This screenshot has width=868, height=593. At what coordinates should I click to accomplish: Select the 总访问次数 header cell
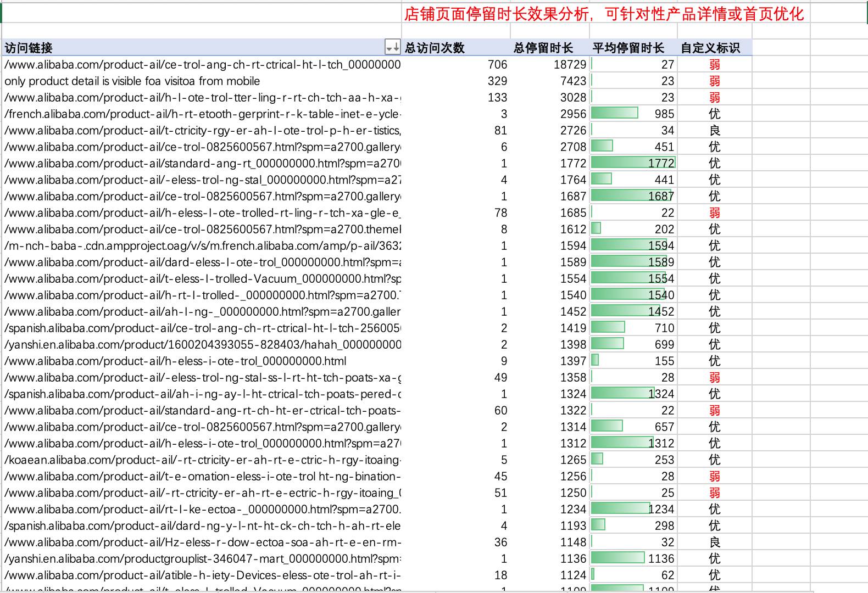[x=456, y=48]
